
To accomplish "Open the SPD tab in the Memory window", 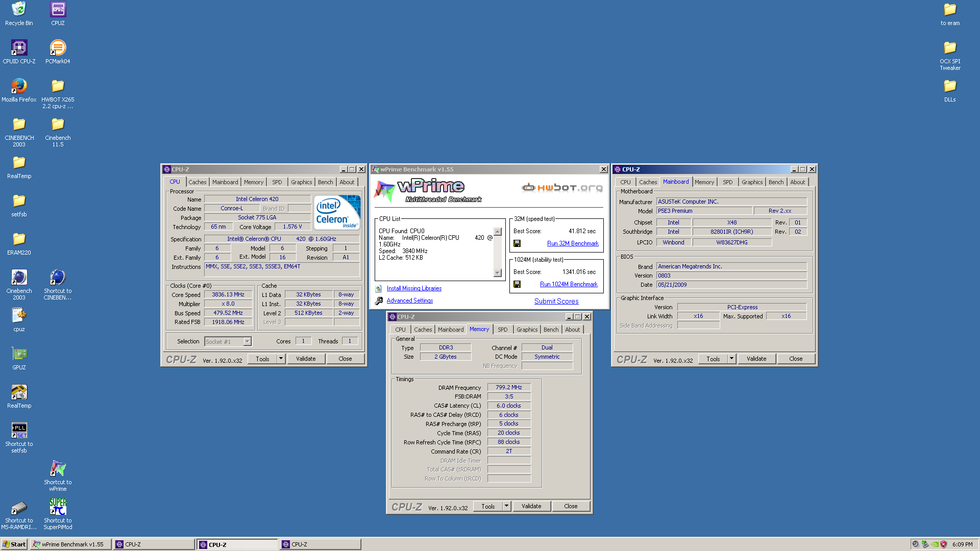I will (x=502, y=330).
